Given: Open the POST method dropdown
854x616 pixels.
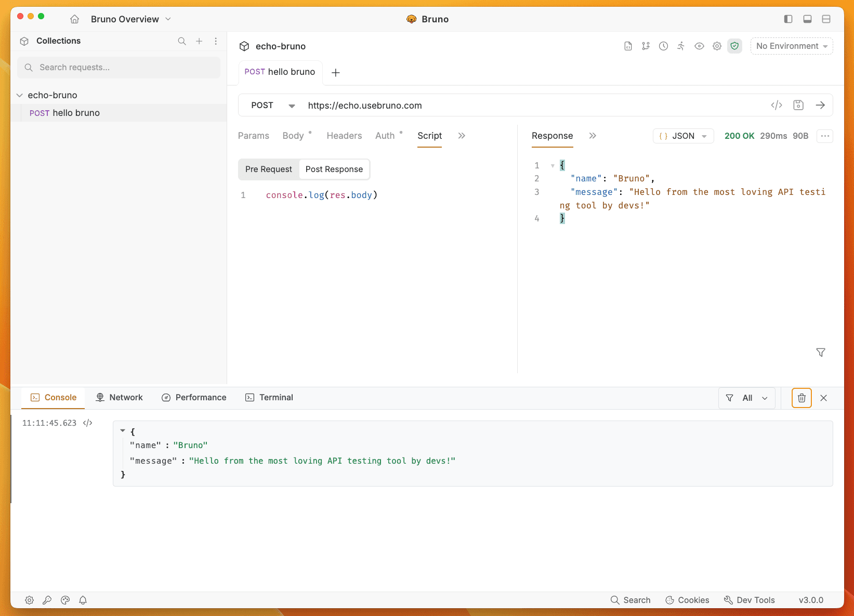Looking at the screenshot, I should click(x=272, y=106).
